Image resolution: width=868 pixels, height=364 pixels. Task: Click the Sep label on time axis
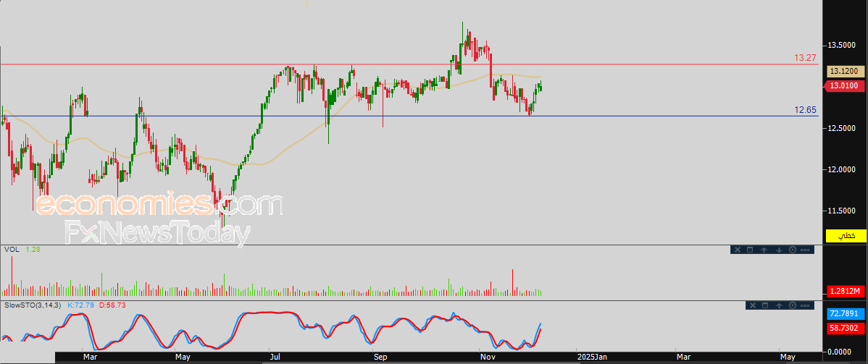pos(380,358)
